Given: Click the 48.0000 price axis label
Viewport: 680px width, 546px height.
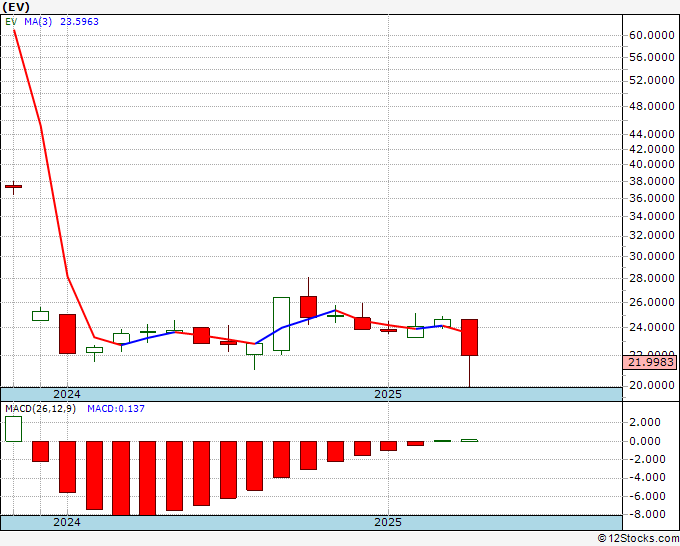Looking at the screenshot, I should tap(651, 106).
